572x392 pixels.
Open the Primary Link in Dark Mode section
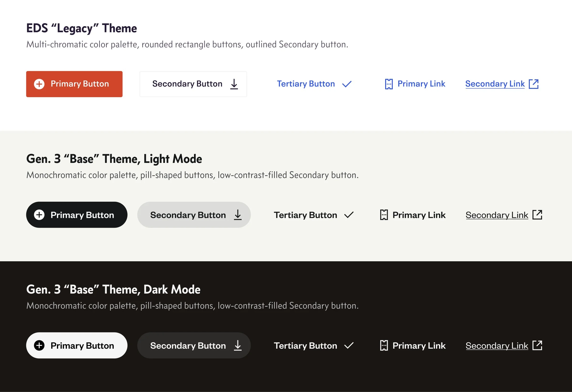413,346
